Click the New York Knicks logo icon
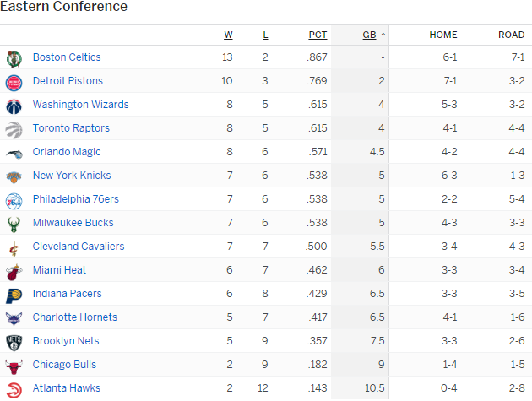The image size is (532, 401). click(x=14, y=176)
